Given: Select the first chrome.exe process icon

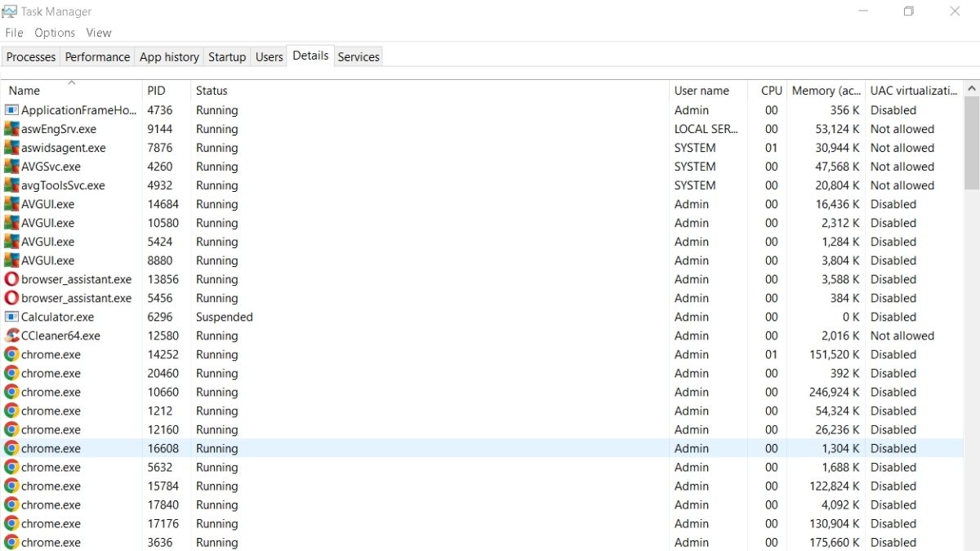Looking at the screenshot, I should [x=10, y=354].
